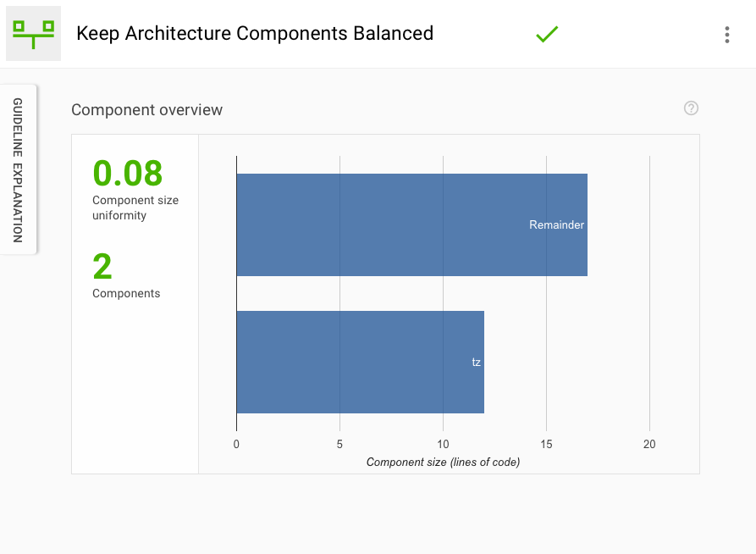Click the 20 tick label on x-axis
756x554 pixels.
[x=649, y=445]
